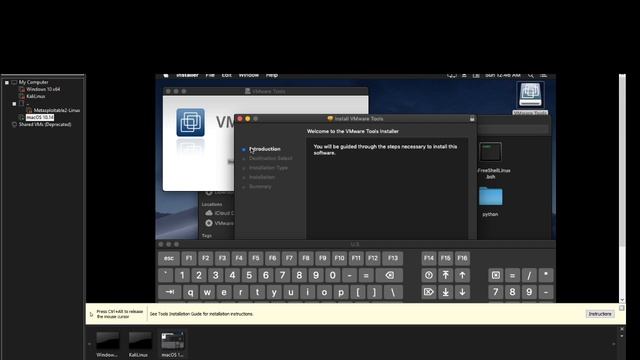Click the Instructions button in yellow bar

[x=600, y=314]
